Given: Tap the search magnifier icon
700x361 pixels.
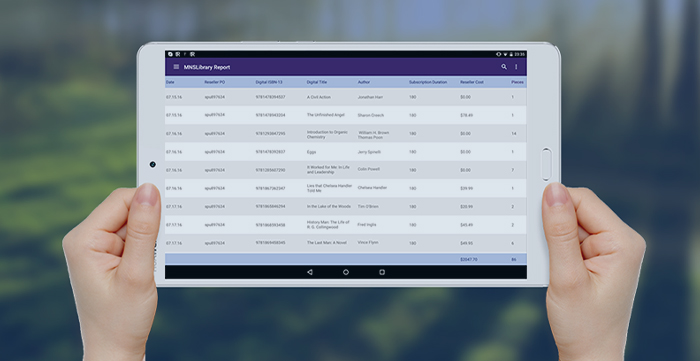Looking at the screenshot, I should (504, 67).
